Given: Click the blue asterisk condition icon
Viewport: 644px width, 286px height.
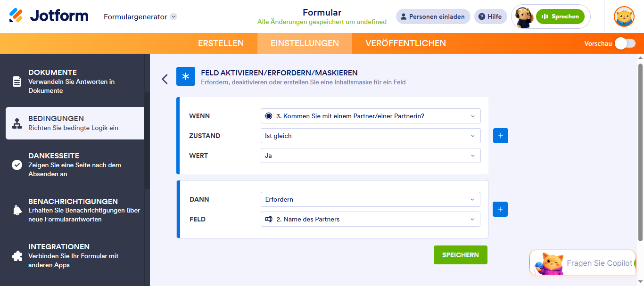Looking at the screenshot, I should pos(186,76).
